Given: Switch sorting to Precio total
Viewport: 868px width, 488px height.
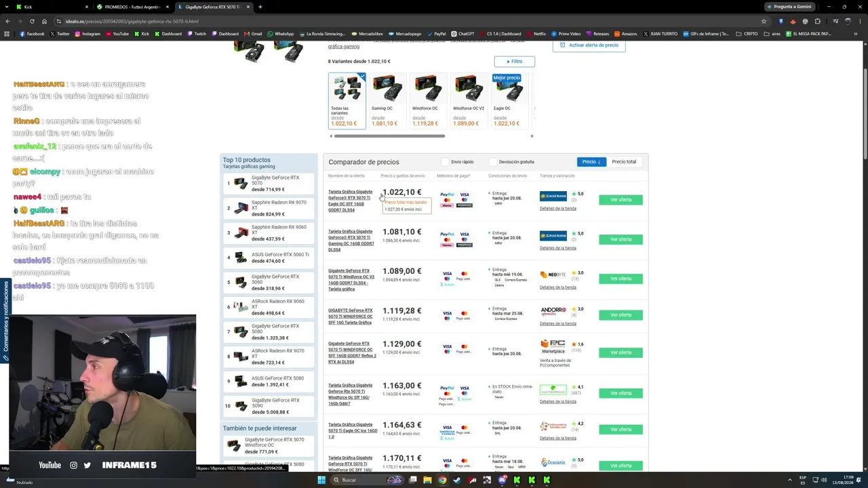Looking at the screenshot, I should (624, 162).
